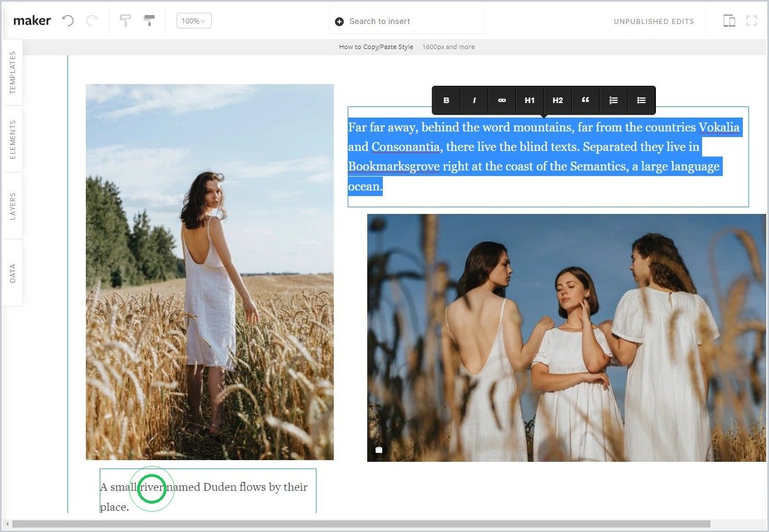Click the 'How to Copy/Paste Style' page title
This screenshot has width=769, height=532.
[x=376, y=47]
